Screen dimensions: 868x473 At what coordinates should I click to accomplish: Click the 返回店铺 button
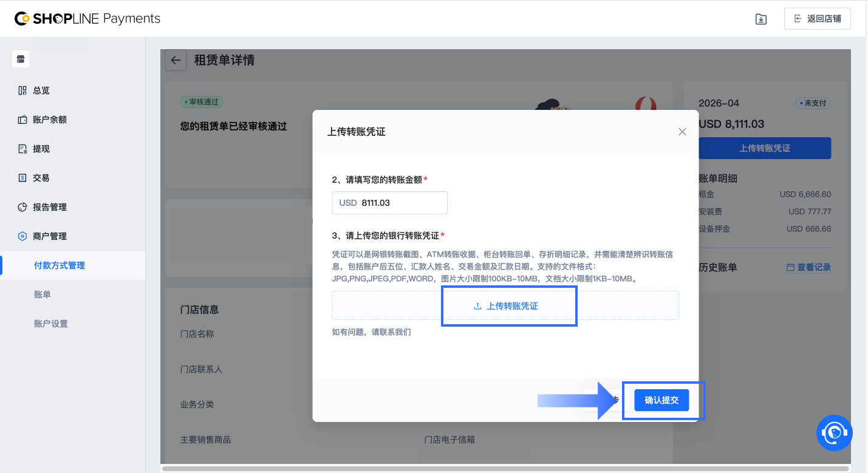tap(817, 19)
